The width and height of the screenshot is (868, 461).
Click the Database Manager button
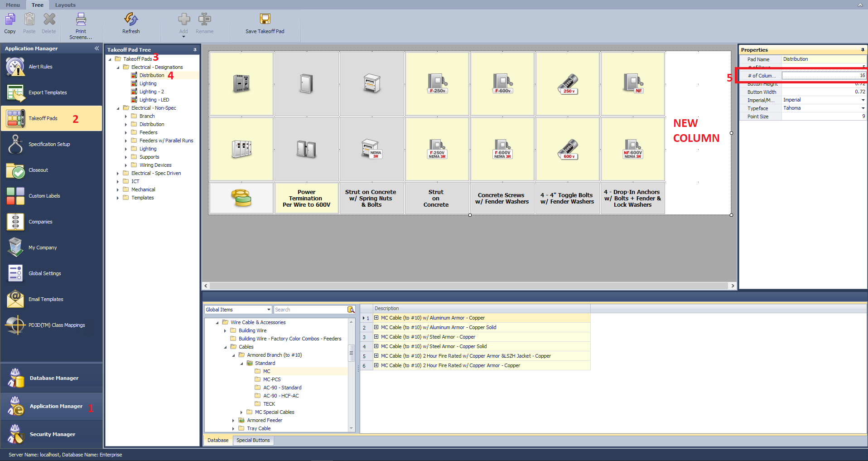coord(54,378)
